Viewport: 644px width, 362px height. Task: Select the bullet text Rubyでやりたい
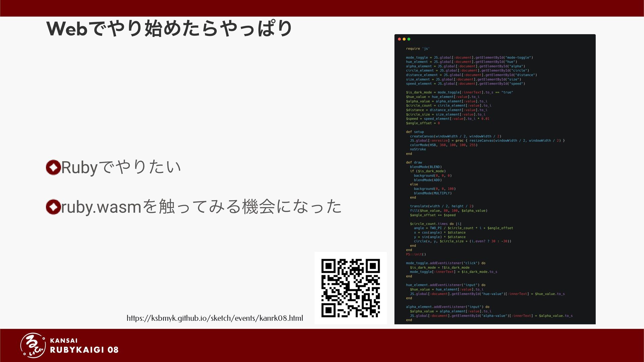(121, 167)
